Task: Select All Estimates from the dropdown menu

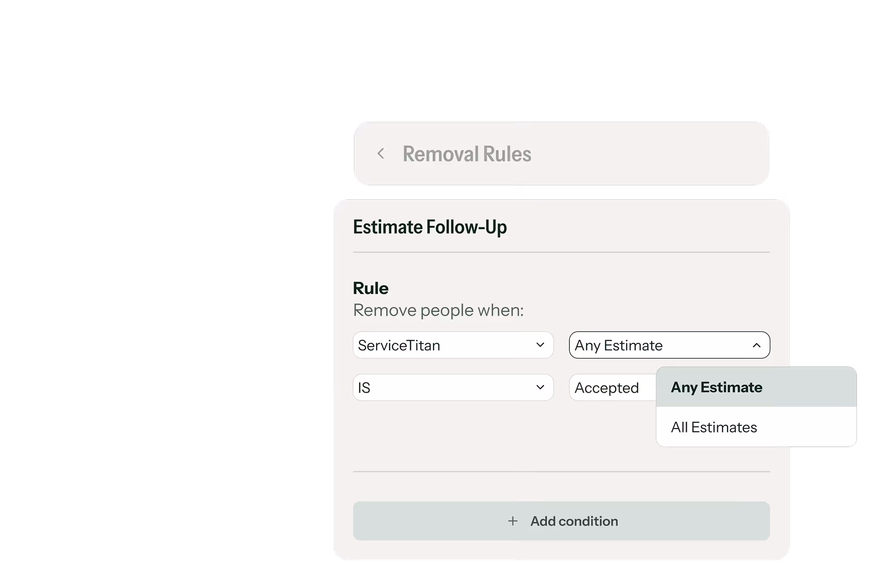Action: pyautogui.click(x=713, y=427)
